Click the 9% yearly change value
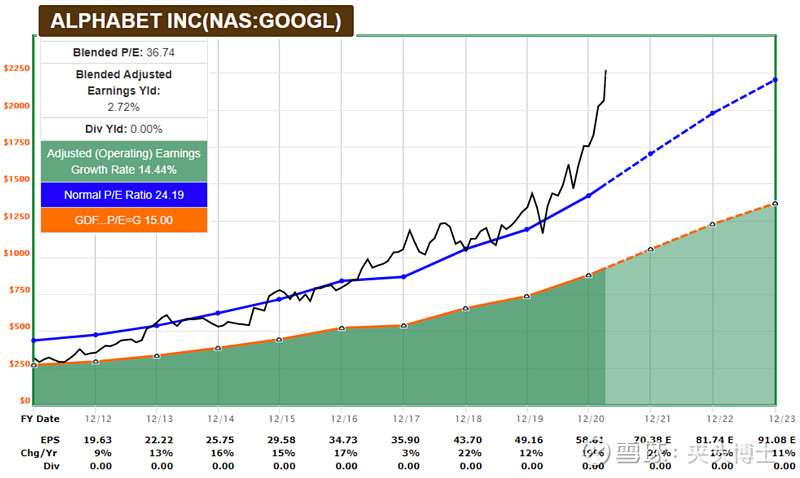The height and width of the screenshot is (478, 800). pyautogui.click(x=103, y=453)
